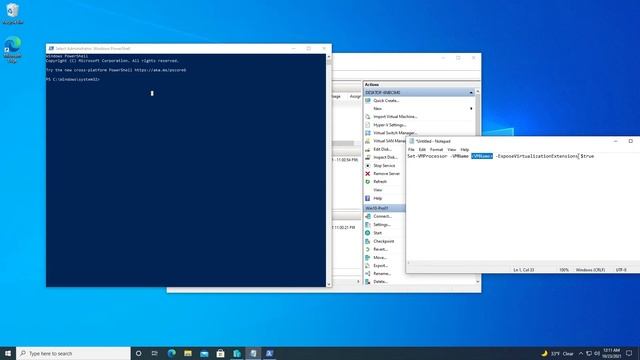Create a Checkpoint of the VM
640x360 pixels.
(384, 241)
